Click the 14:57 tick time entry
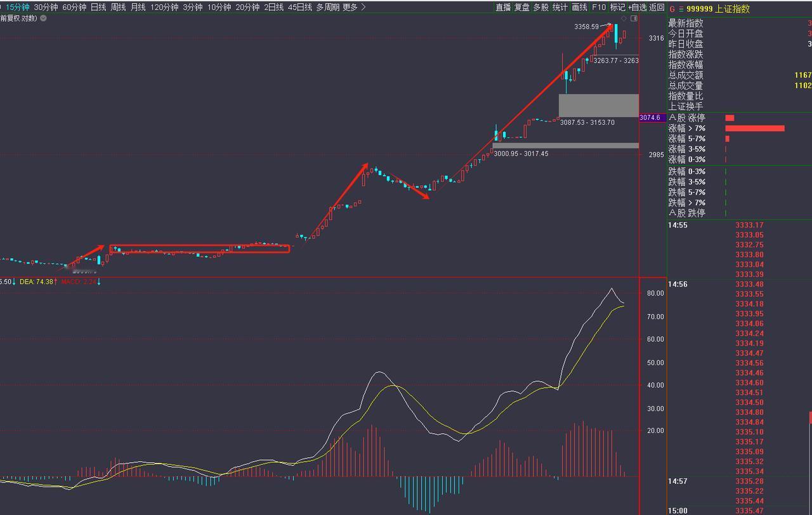Screen dimensions: 812x515 pos(678,481)
